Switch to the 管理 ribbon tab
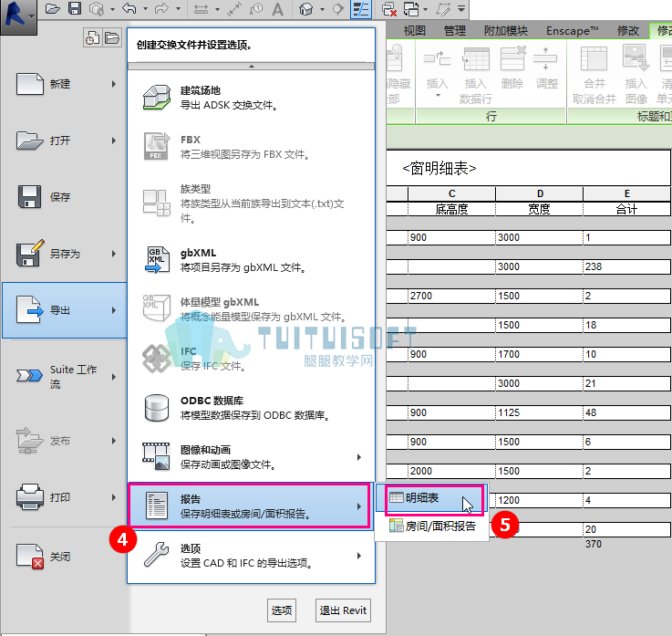This screenshot has height=636, width=672. (x=455, y=31)
